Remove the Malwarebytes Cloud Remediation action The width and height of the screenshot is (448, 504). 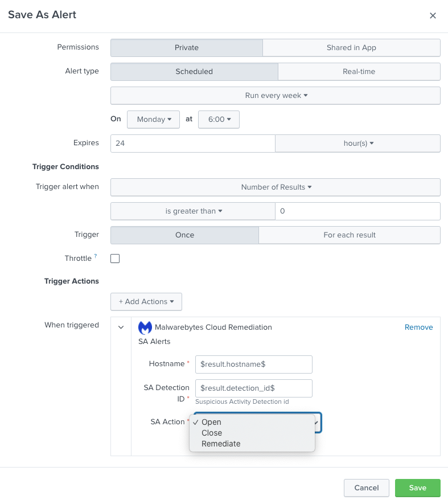click(x=418, y=327)
